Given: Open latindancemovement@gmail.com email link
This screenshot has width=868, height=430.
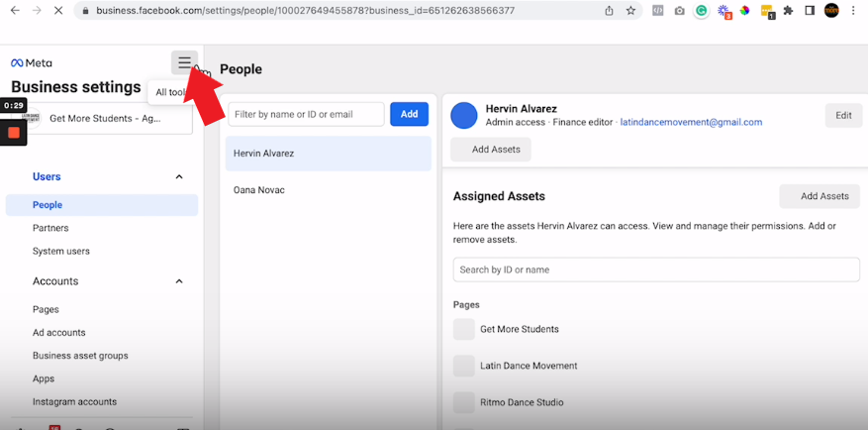Looking at the screenshot, I should 691,122.
